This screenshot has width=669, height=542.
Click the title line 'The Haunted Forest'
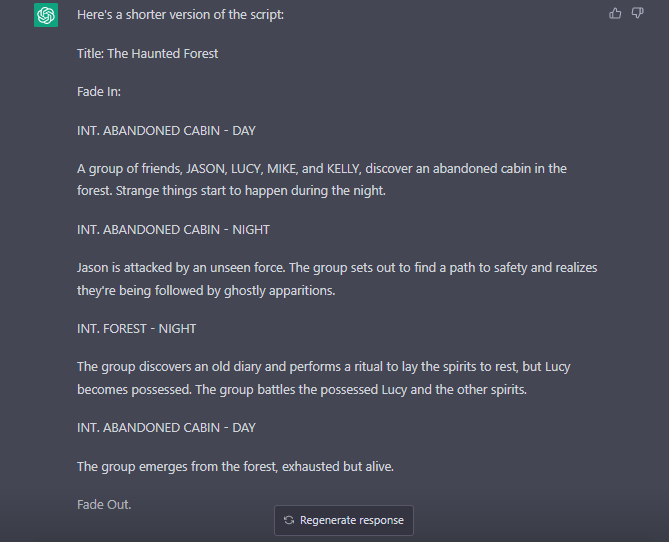(147, 54)
